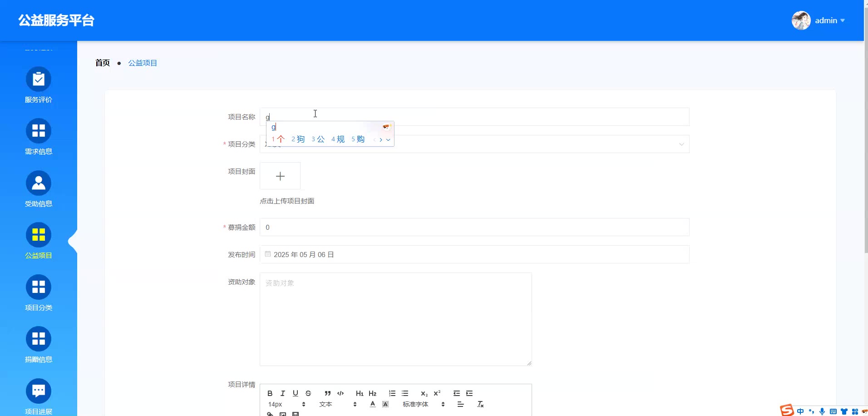Open the 项目分类 sidebar icon
The height and width of the screenshot is (416, 868).
(39, 287)
